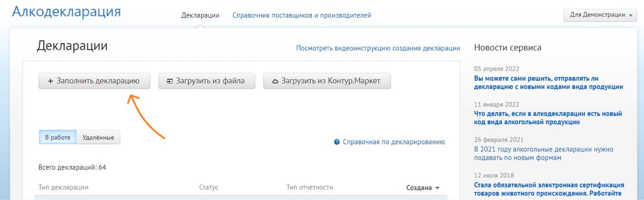Click the plus icon on Заполнить декларацию
Screen dimensions: 644x200
(x=50, y=81)
